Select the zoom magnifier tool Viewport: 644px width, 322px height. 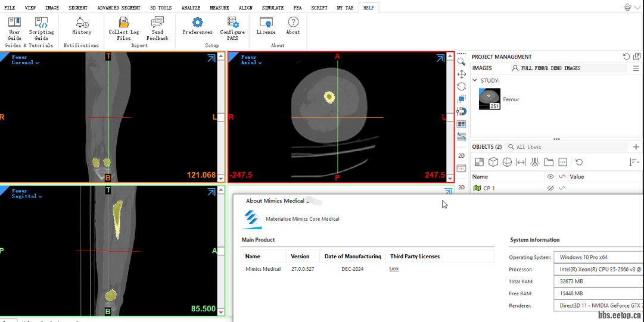461,62
